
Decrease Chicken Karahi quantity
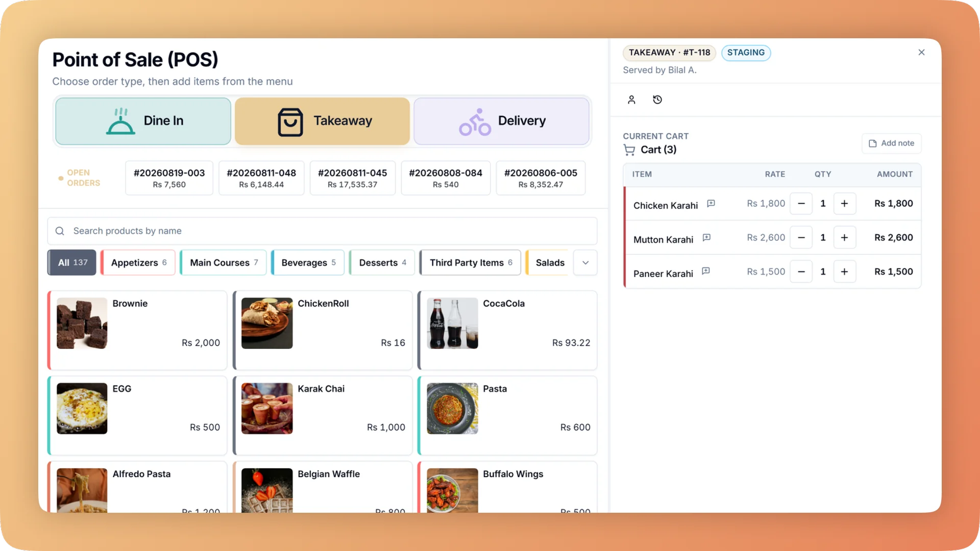tap(801, 204)
